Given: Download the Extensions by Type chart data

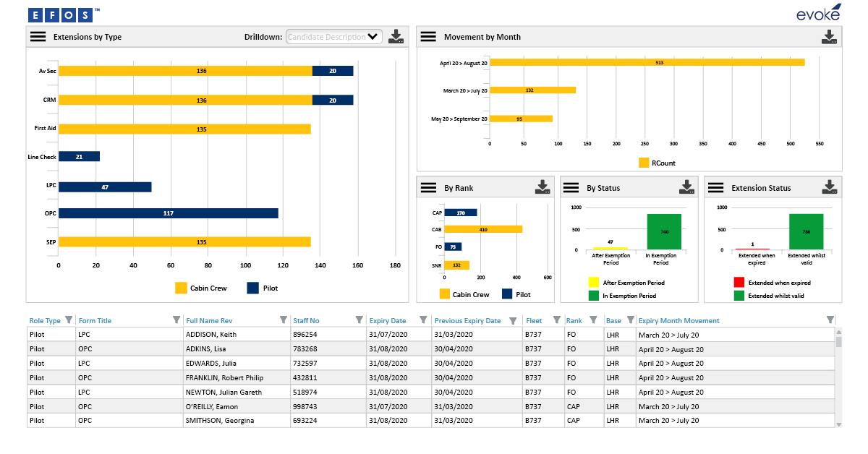Looking at the screenshot, I should 396,36.
